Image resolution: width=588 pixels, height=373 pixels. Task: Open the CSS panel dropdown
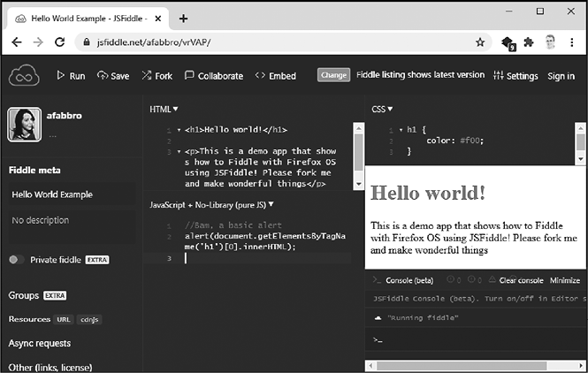point(381,109)
